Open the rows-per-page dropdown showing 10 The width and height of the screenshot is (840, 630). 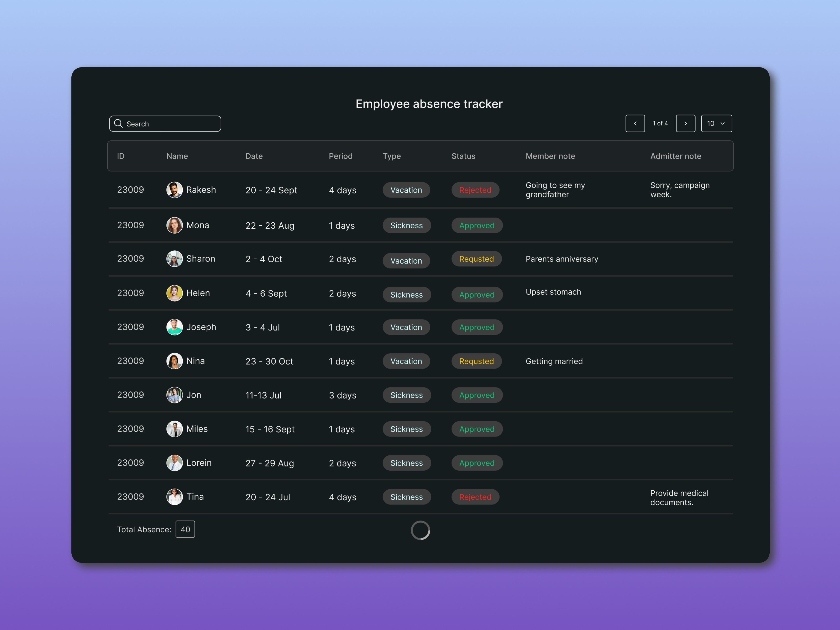[x=716, y=123]
